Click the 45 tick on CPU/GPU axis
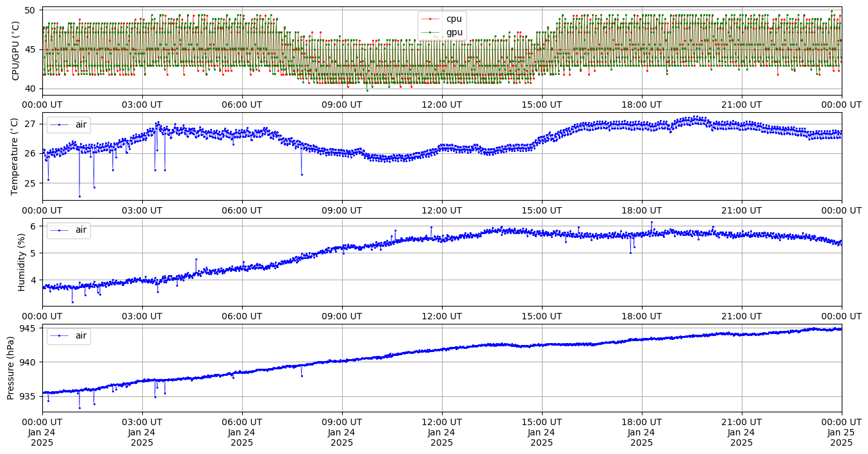 point(32,49)
